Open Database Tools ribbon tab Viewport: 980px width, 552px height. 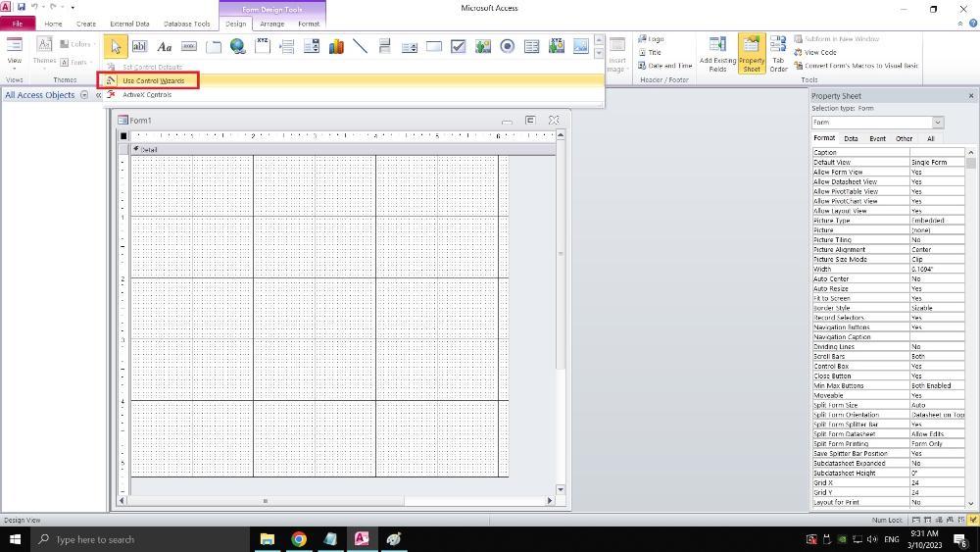click(x=187, y=24)
